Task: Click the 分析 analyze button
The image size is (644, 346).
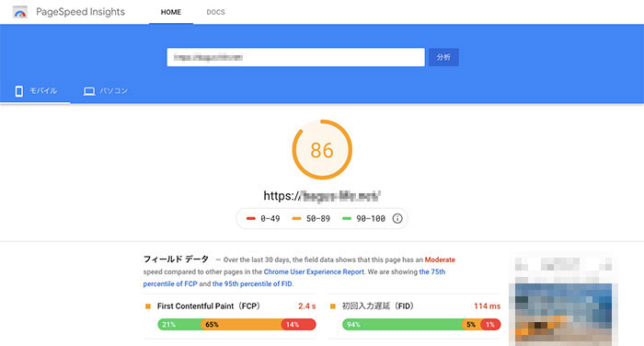Action: point(443,57)
